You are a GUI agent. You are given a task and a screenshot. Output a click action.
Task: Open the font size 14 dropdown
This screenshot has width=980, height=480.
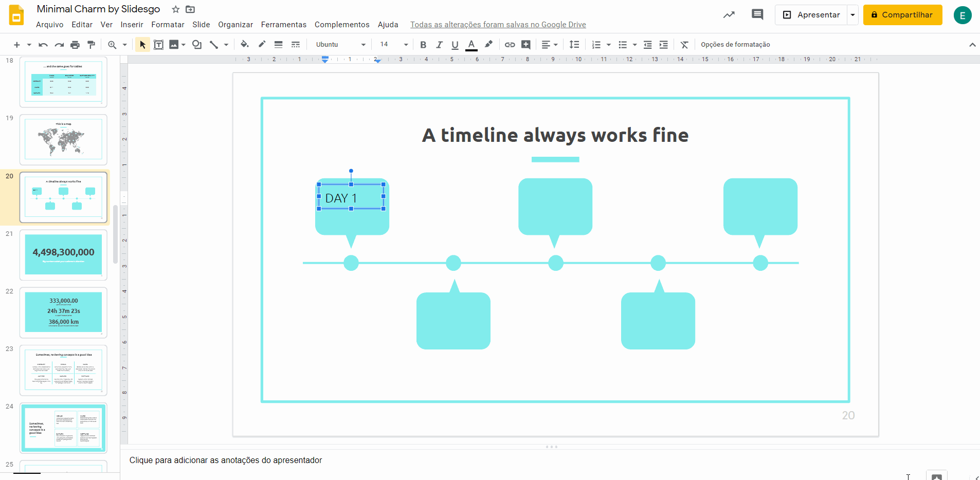394,45
